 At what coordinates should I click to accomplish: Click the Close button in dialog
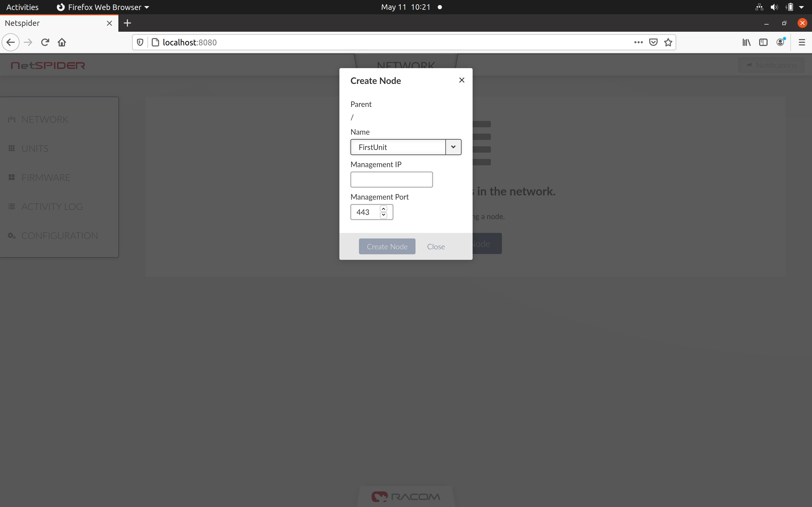[436, 246]
